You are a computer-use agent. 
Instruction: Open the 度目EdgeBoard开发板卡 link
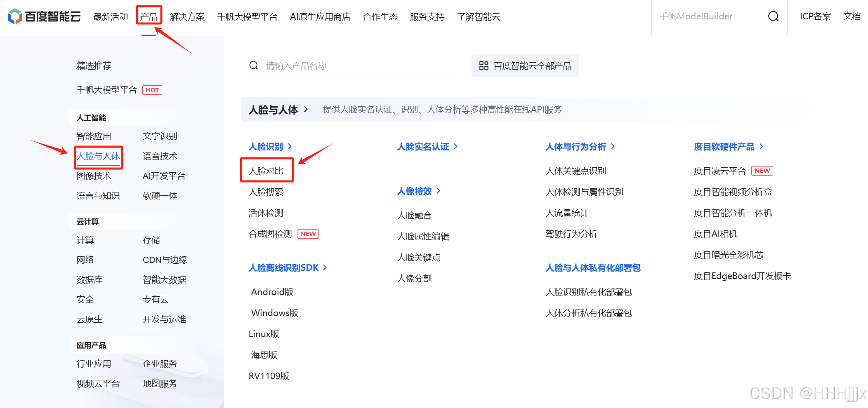pyautogui.click(x=742, y=276)
